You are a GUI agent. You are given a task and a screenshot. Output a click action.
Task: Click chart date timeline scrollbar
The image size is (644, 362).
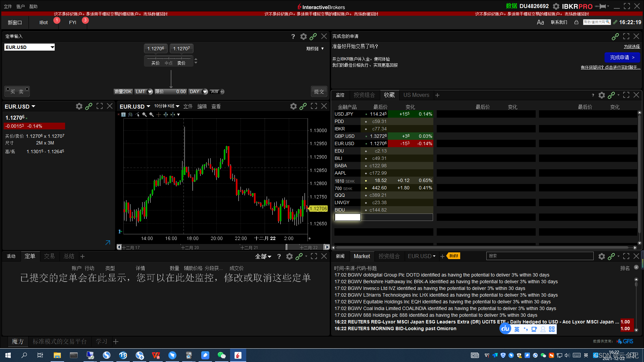[x=223, y=247]
